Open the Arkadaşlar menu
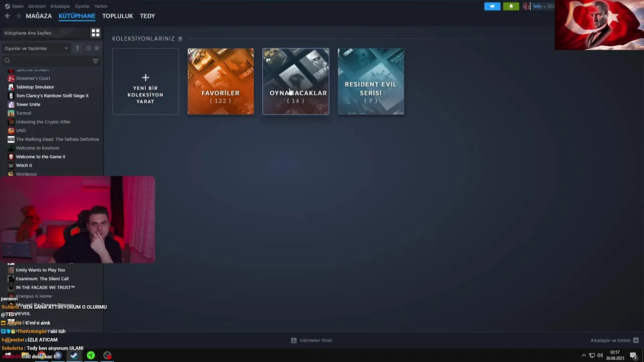The image size is (644, 362). pos(60,6)
